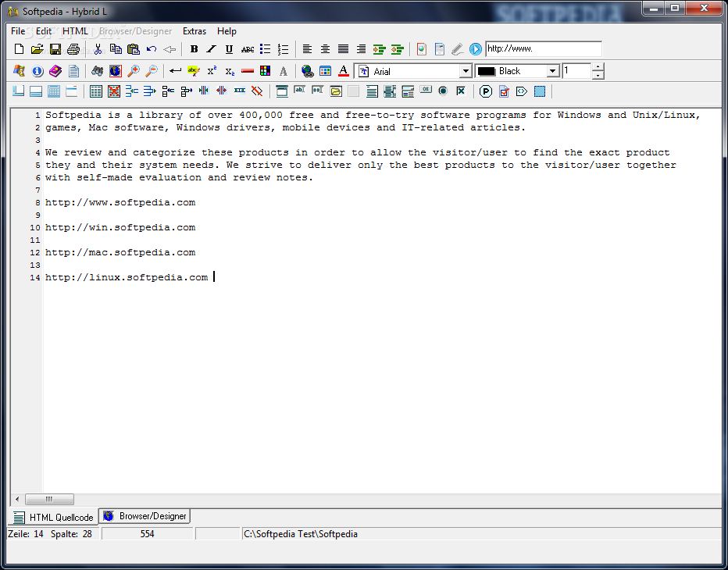Open a file using the folder icon
The image size is (728, 570).
pyautogui.click(x=37, y=48)
